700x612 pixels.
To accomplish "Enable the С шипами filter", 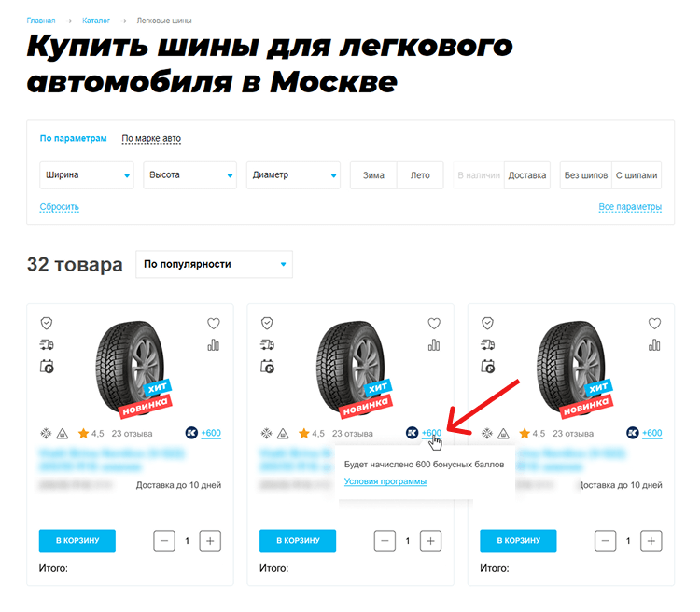I will (x=637, y=175).
